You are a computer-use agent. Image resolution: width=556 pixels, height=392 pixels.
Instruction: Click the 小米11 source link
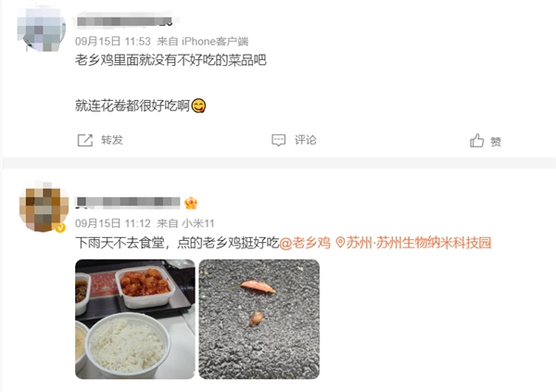198,223
